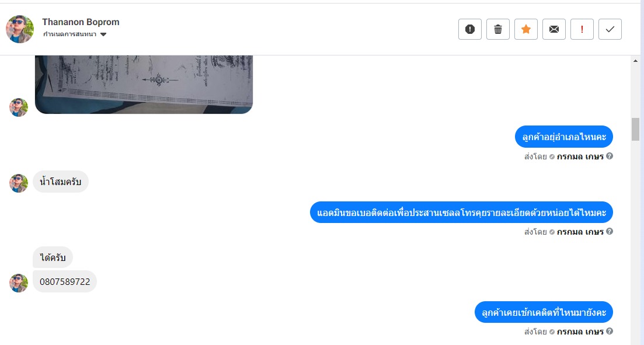Click the vertical scrollbar thumb
Screen dimensions: 644x345
[x=635, y=129]
